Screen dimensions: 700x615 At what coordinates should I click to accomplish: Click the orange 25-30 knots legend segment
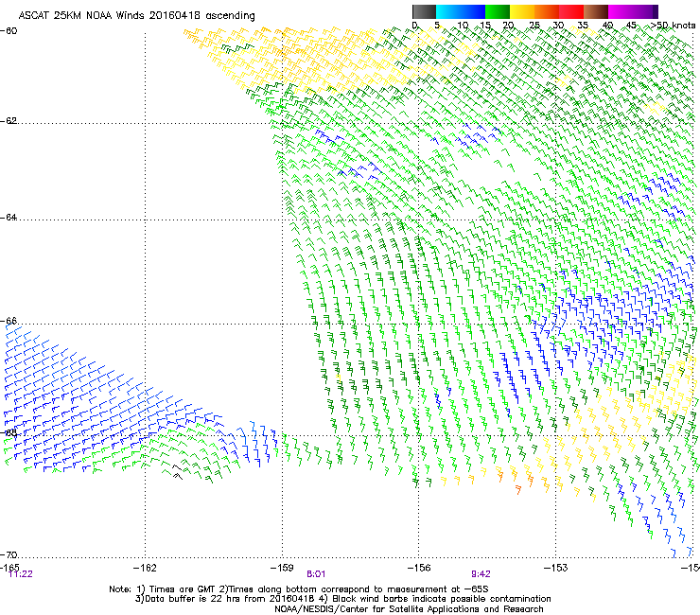(547, 11)
